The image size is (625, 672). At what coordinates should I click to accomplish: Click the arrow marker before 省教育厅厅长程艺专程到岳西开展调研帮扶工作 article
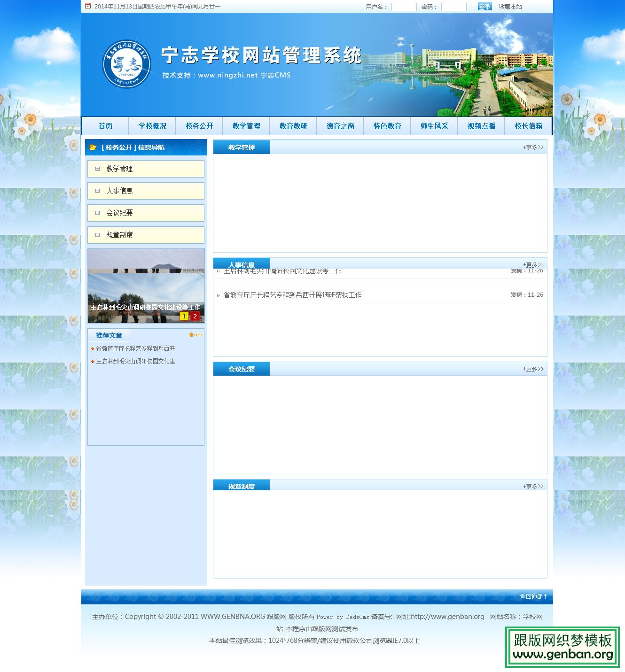click(x=218, y=295)
